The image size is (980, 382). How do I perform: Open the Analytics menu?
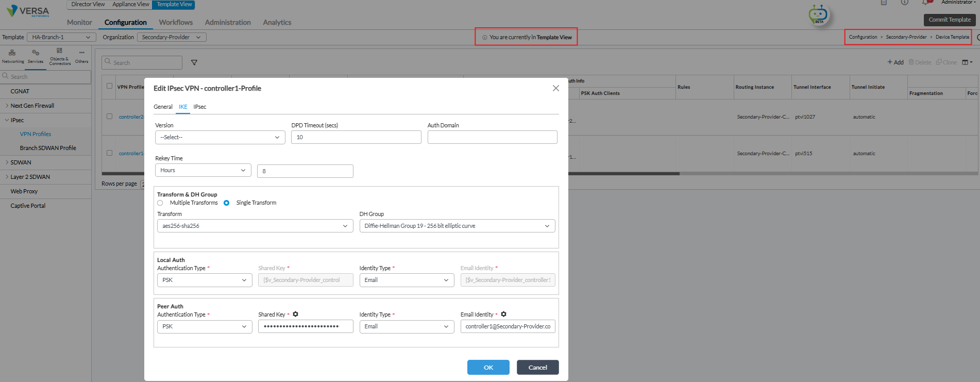(277, 22)
